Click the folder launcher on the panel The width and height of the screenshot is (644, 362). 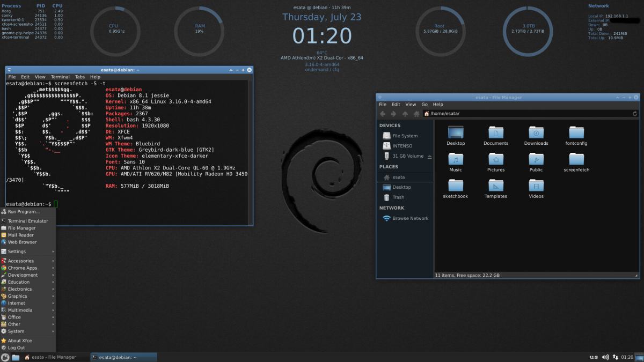16,357
